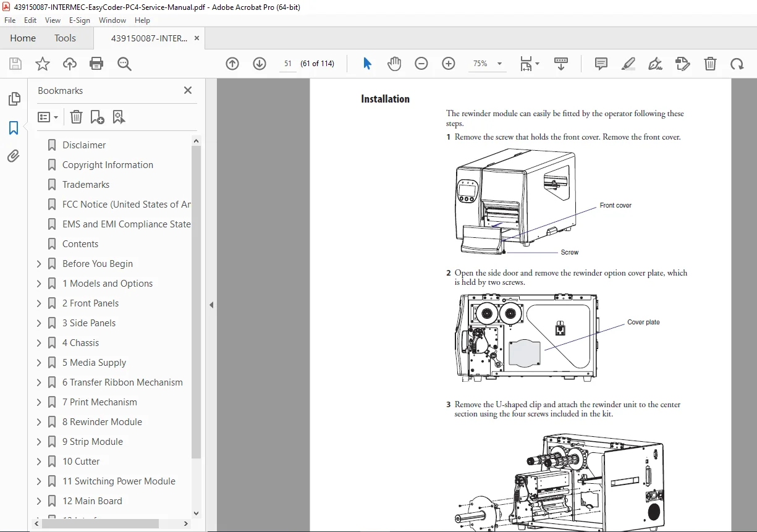Open the Trademarks bookmark

(x=86, y=185)
